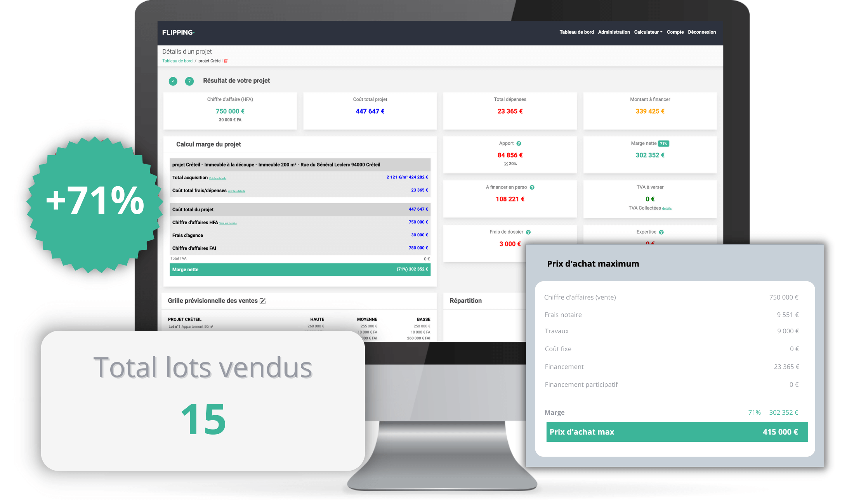The height and width of the screenshot is (504, 854).
Task: Open Expertise help icon
Action: pos(661,232)
